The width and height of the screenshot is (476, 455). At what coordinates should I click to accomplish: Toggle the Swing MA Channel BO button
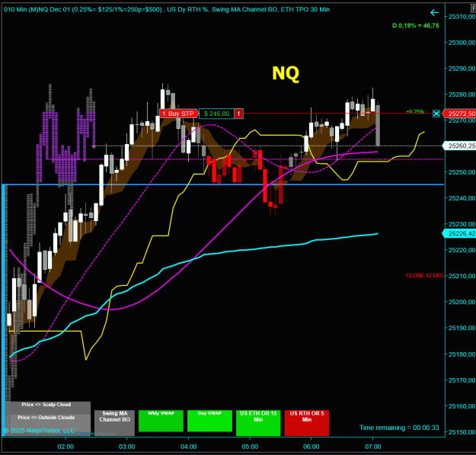click(114, 423)
